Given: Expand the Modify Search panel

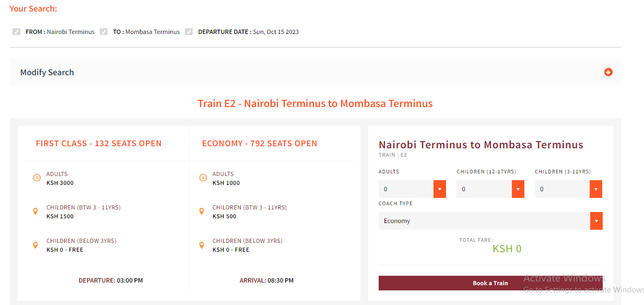Looking at the screenshot, I should (47, 72).
